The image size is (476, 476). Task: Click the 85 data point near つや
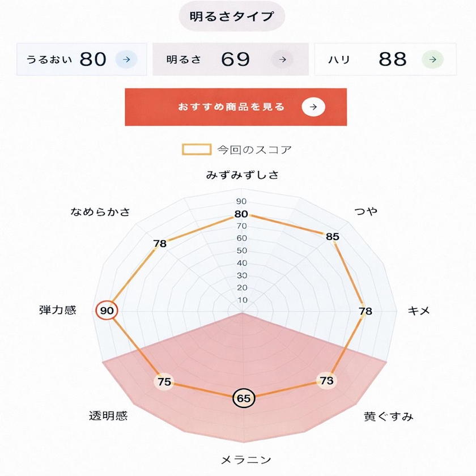click(x=333, y=236)
